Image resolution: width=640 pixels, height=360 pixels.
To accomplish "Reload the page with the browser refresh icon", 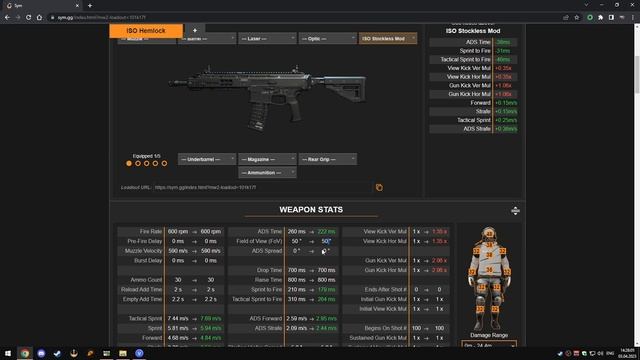I will click(x=29, y=18).
